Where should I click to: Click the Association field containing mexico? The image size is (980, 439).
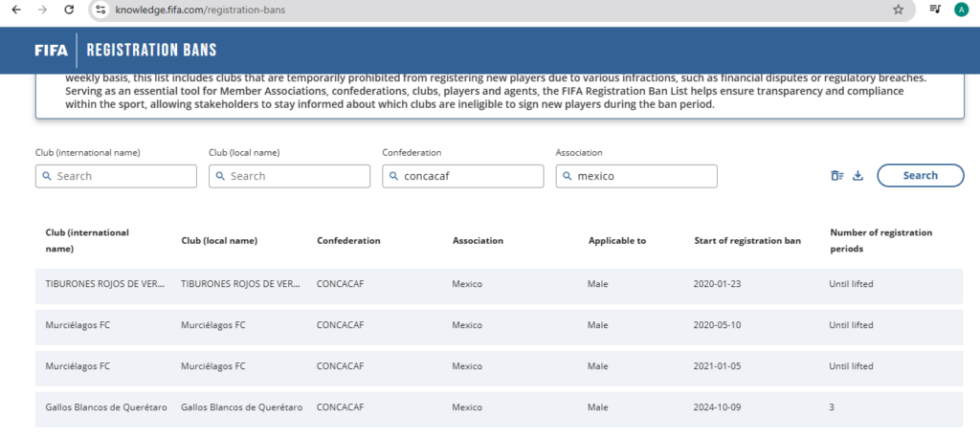coord(636,176)
